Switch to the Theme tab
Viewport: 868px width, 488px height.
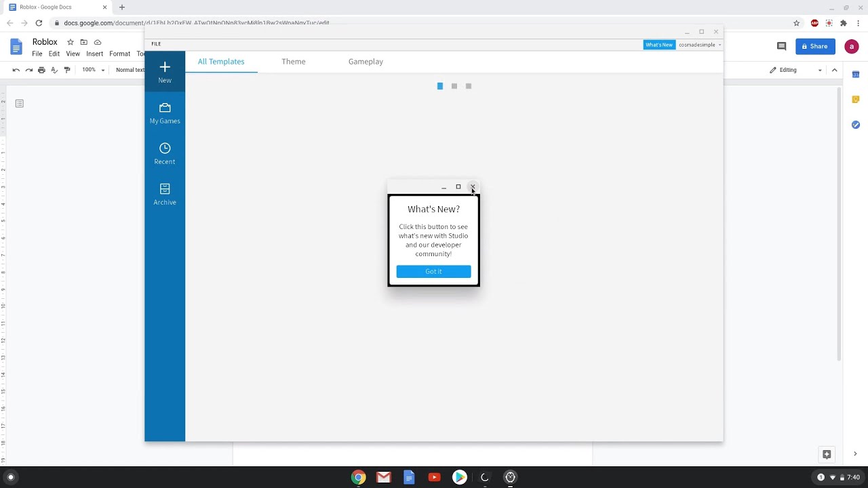[x=294, y=62]
